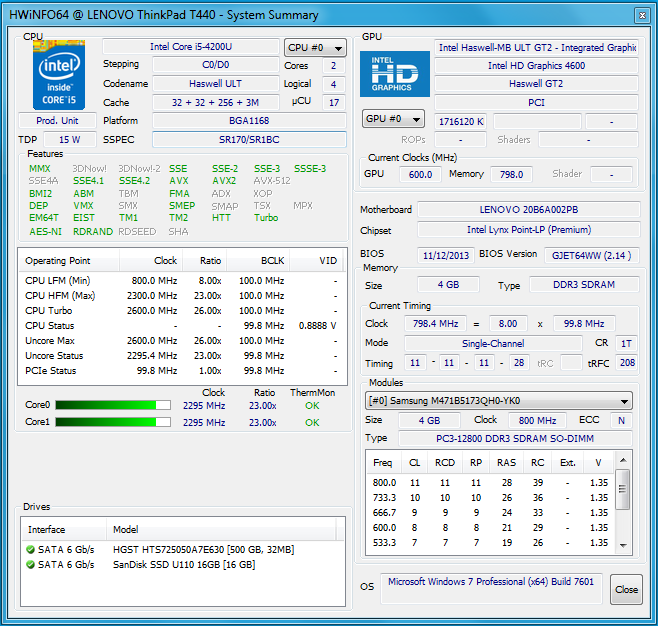Click the AES-NI feature label
Image resolution: width=658 pixels, height=626 pixels.
(x=45, y=232)
